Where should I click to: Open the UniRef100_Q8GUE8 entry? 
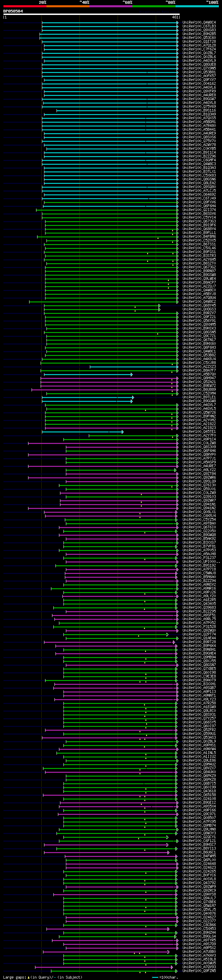click(199, 65)
